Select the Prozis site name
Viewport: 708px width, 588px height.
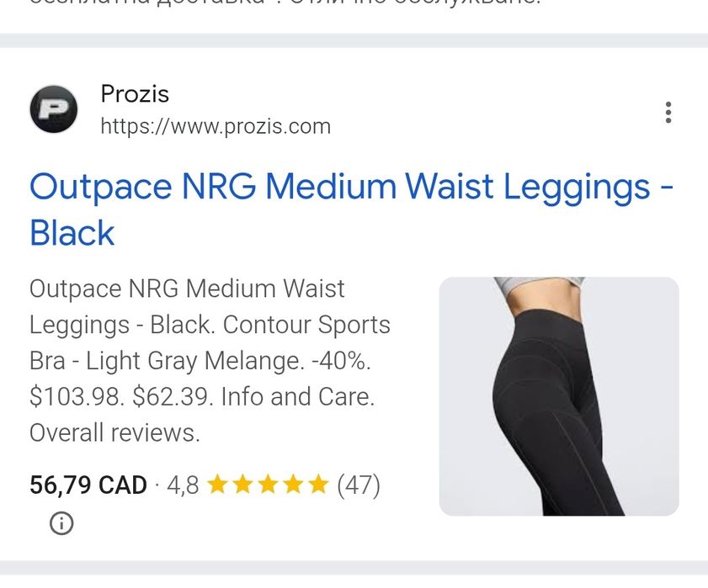(x=135, y=94)
